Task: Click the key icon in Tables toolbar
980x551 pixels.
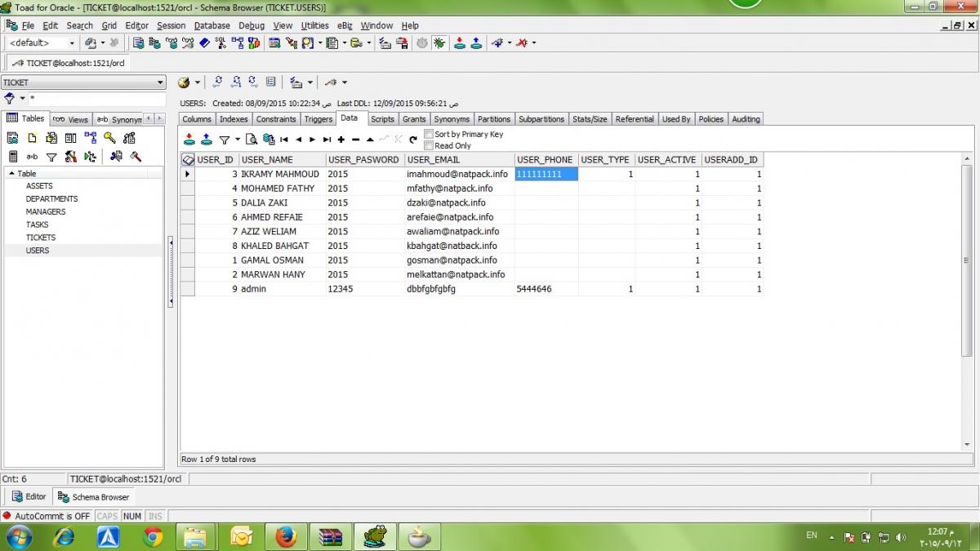Action: point(109,138)
